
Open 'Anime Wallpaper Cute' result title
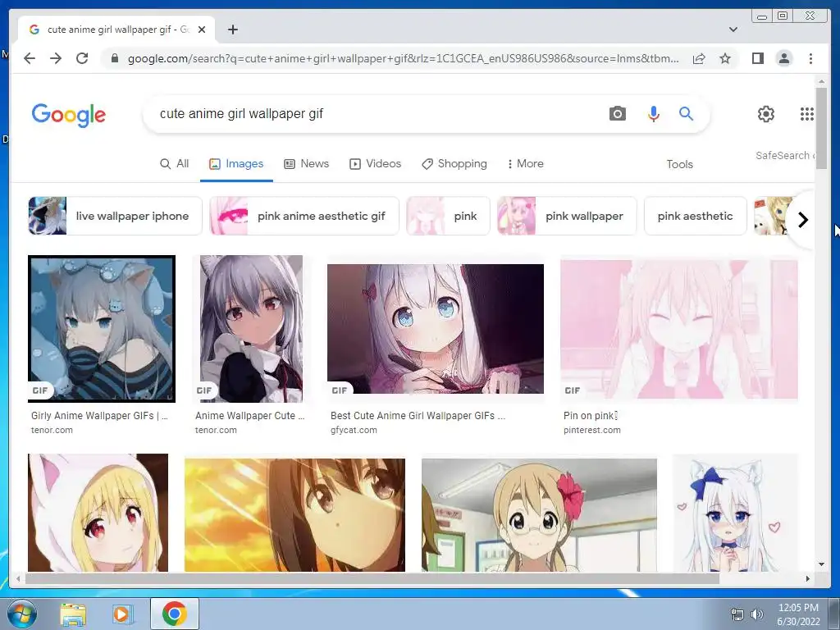250,416
